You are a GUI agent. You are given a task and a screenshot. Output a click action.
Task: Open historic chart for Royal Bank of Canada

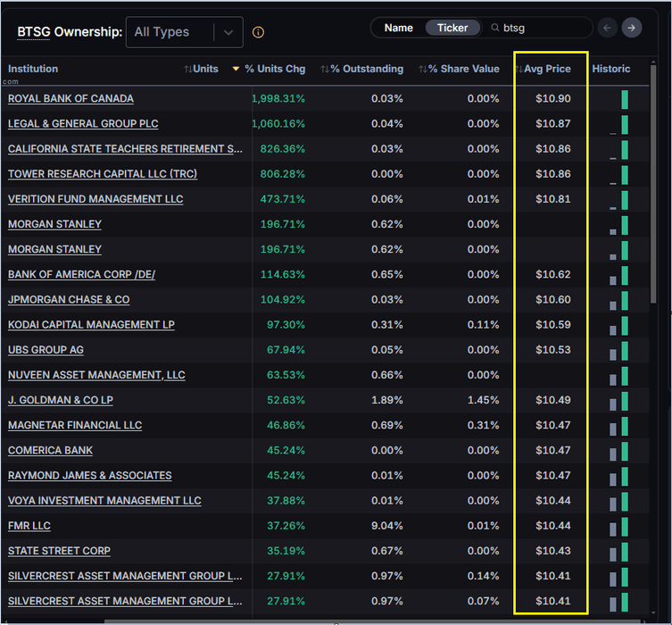[x=620, y=99]
